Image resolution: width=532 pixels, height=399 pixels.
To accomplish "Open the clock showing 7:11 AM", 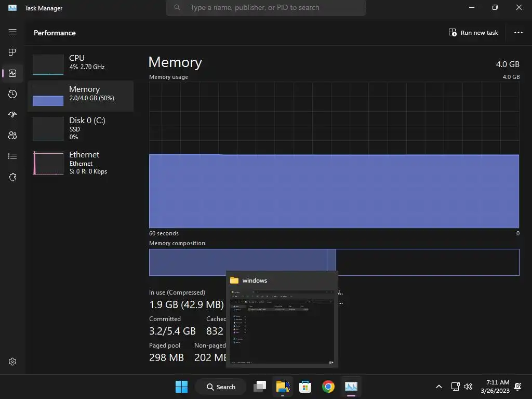I will pos(495,387).
